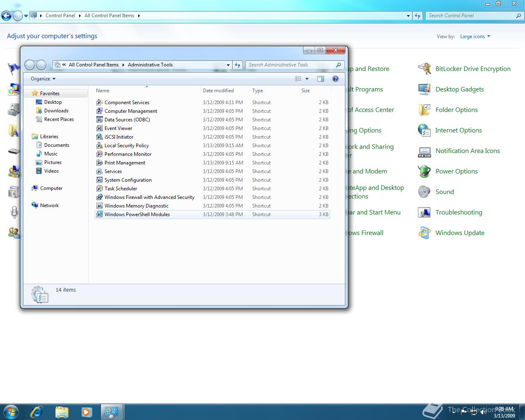Viewport: 525px width, 420px height.
Task: Select Network in the navigation pane
Action: pos(49,205)
